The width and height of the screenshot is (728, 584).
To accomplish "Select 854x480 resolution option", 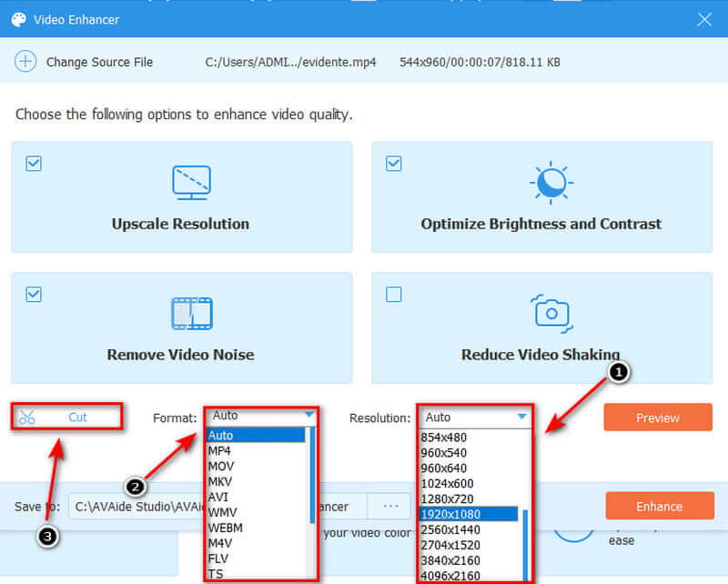I will [469, 438].
